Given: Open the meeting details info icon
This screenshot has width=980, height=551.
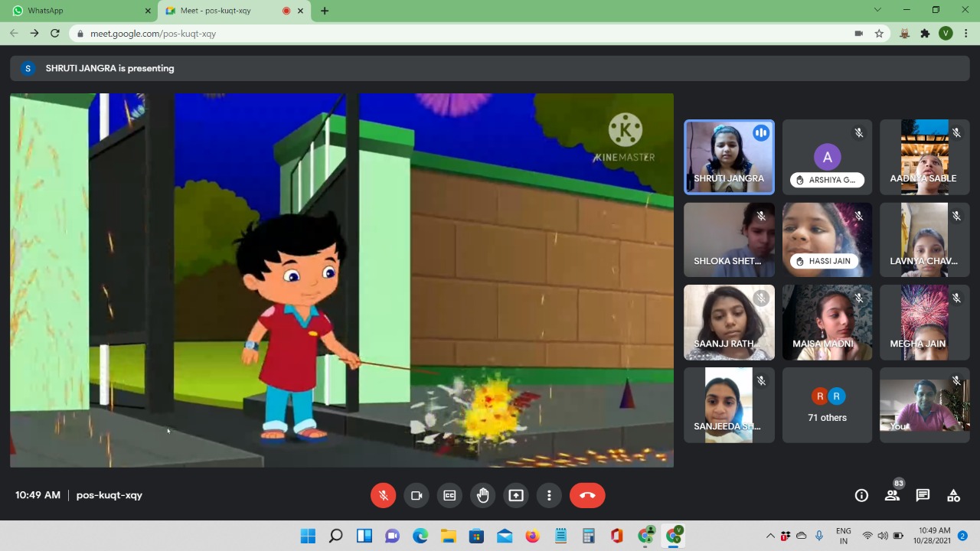Looking at the screenshot, I should tap(861, 495).
